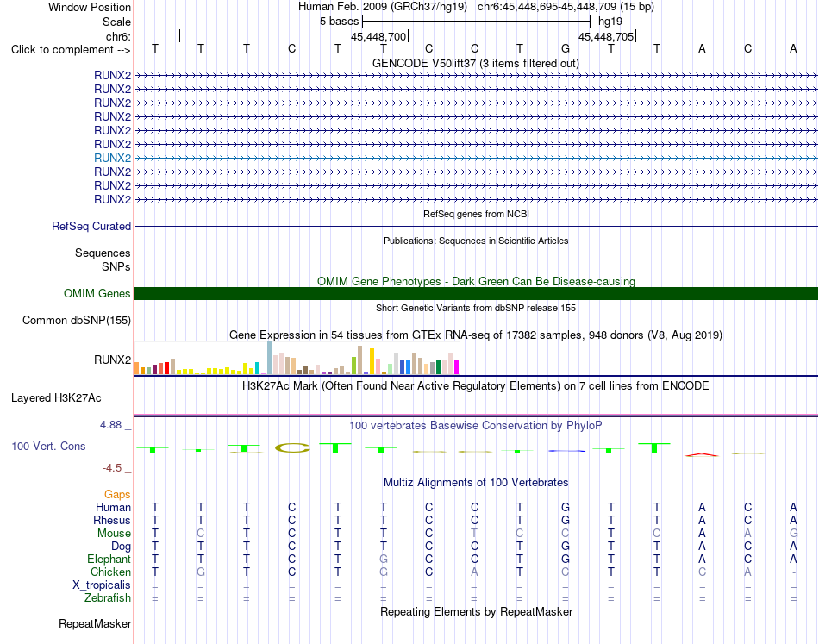Select the Window Position label
Image resolution: width=819 pixels, height=644 pixels.
pyautogui.click(x=90, y=7)
